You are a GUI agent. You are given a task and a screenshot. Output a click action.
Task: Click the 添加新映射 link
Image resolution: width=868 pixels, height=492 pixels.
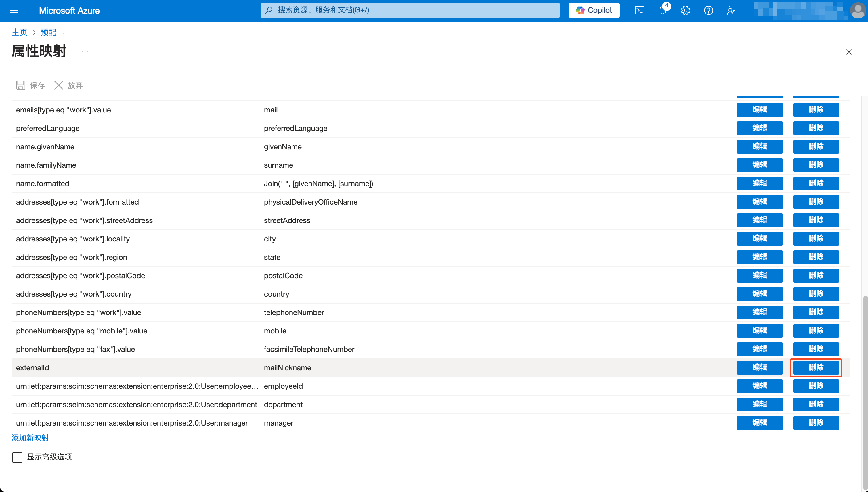30,438
